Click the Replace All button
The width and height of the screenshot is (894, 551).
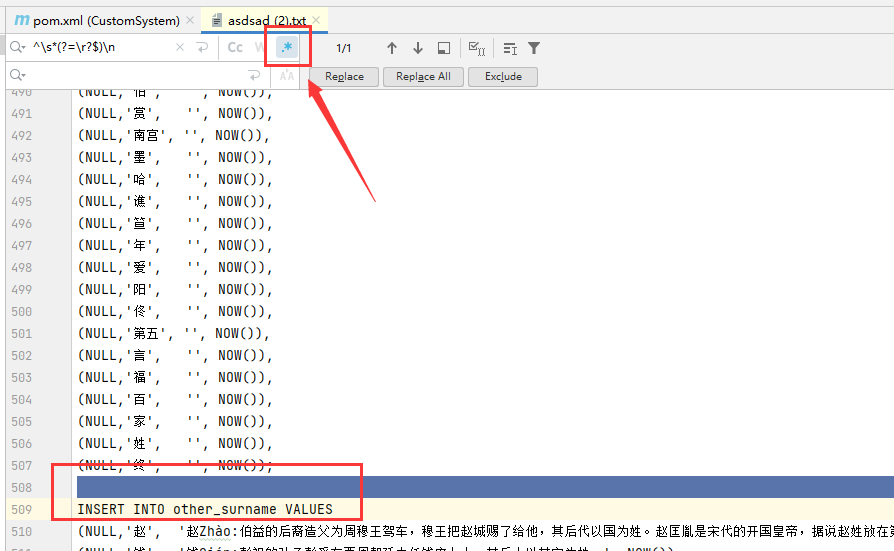[423, 76]
